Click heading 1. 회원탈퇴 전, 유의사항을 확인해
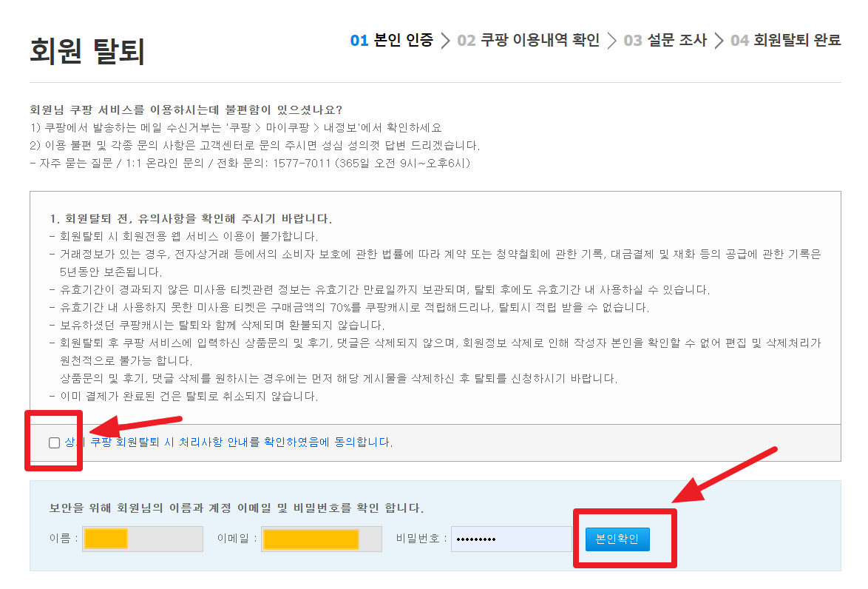This screenshot has width=868, height=589. tap(191, 218)
